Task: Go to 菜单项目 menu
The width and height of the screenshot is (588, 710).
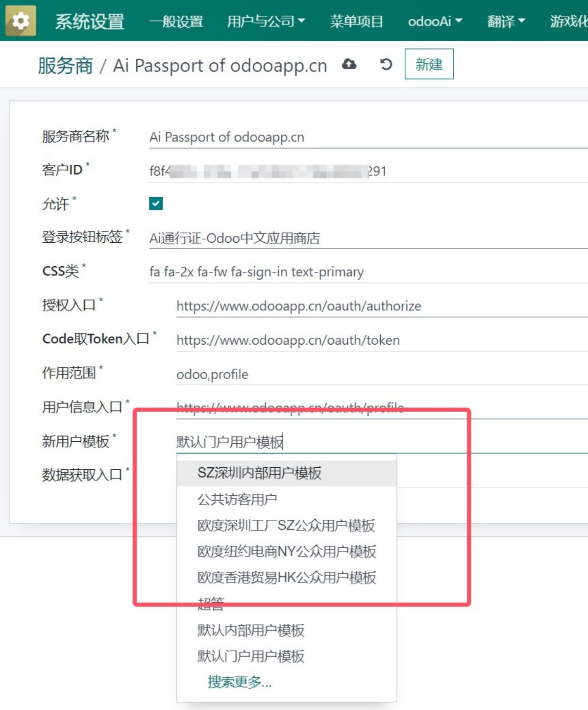Action: pos(356,21)
